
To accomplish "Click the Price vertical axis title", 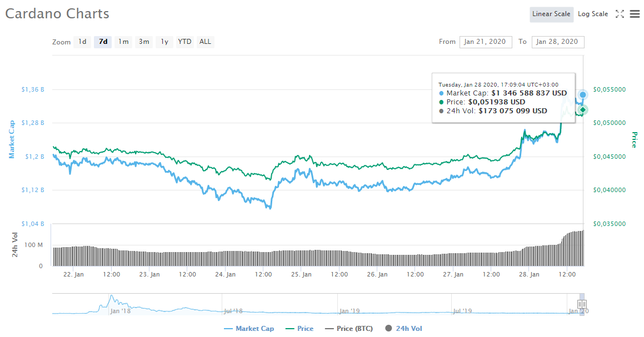I will (635, 140).
